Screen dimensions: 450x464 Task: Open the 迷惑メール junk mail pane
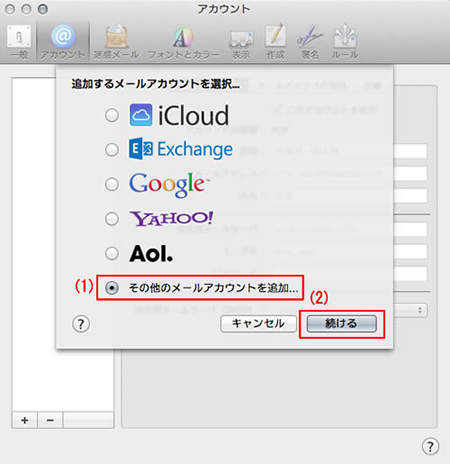[x=116, y=41]
